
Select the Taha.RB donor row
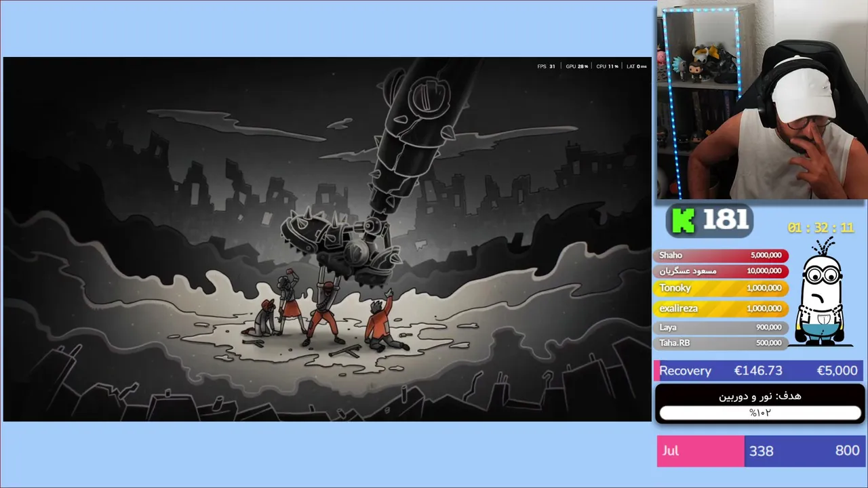pyautogui.click(x=721, y=343)
